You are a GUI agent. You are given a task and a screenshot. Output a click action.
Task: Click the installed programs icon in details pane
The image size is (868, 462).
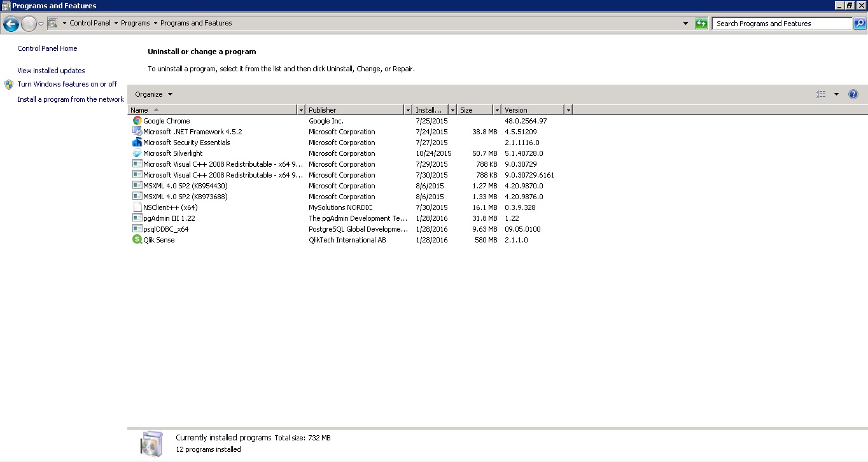click(151, 444)
